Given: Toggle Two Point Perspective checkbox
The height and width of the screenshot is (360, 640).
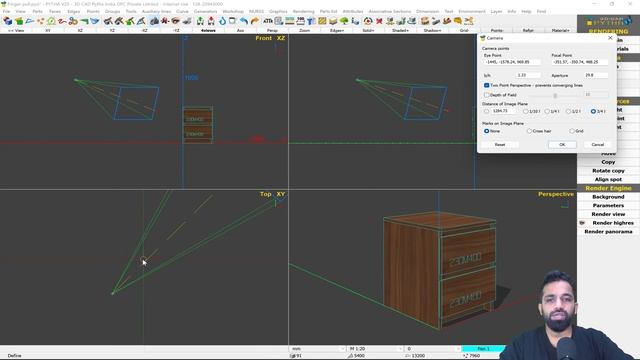Looking at the screenshot, I should tap(487, 85).
